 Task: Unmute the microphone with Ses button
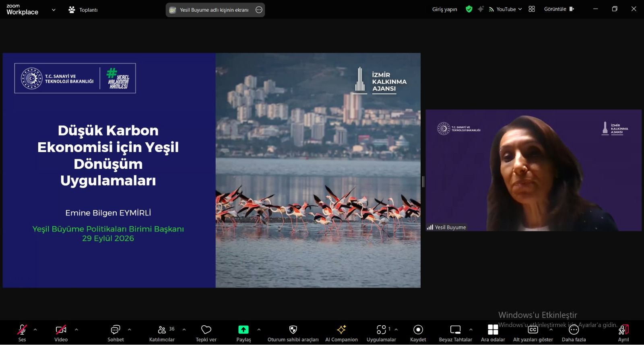[22, 333]
